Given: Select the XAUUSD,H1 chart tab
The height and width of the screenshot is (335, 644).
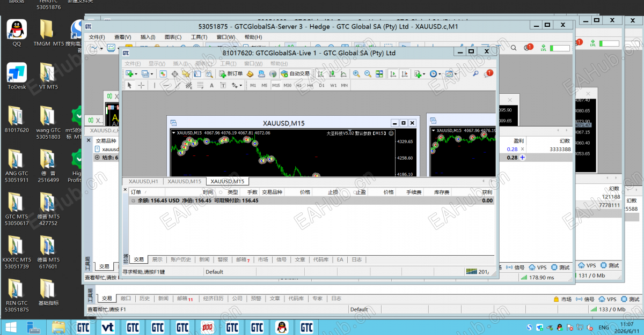Looking at the screenshot, I should [143, 181].
